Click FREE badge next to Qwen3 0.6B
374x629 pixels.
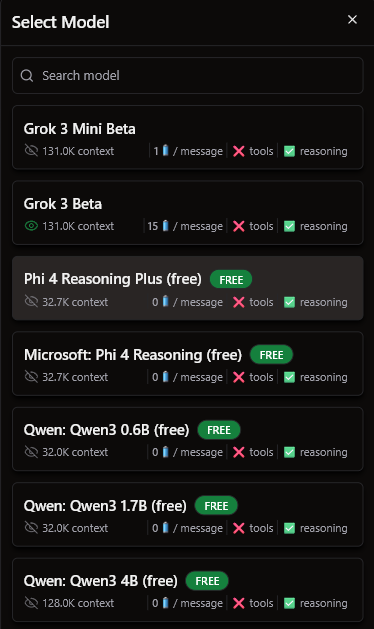pos(219,430)
